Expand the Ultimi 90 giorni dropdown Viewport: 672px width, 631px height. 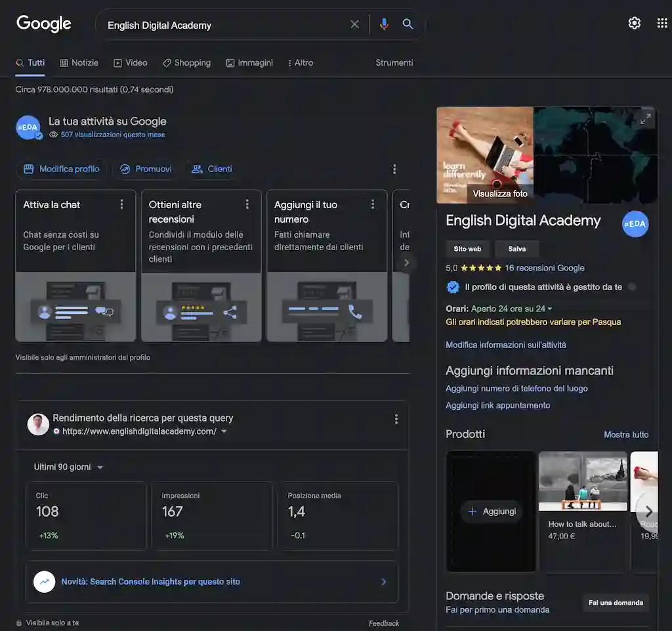pyautogui.click(x=68, y=467)
